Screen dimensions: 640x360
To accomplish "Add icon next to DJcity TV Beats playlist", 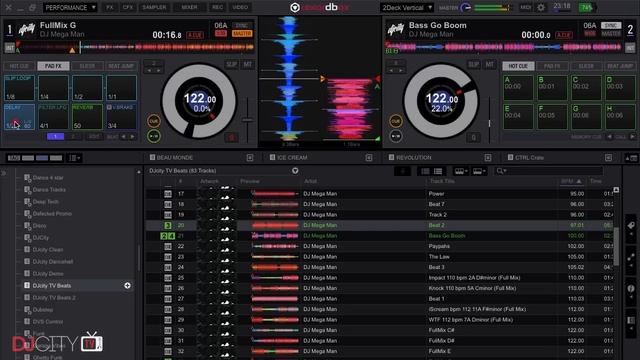I will pyautogui.click(x=127, y=286).
